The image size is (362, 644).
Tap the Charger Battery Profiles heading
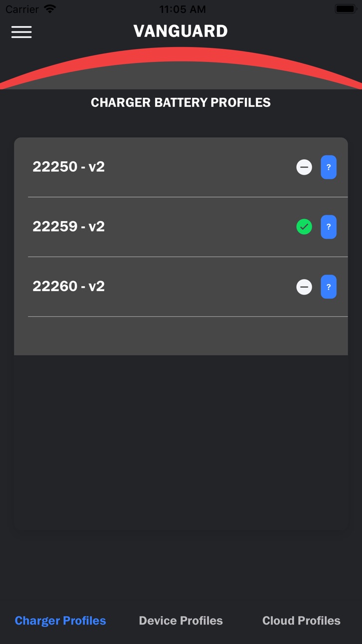point(181,102)
